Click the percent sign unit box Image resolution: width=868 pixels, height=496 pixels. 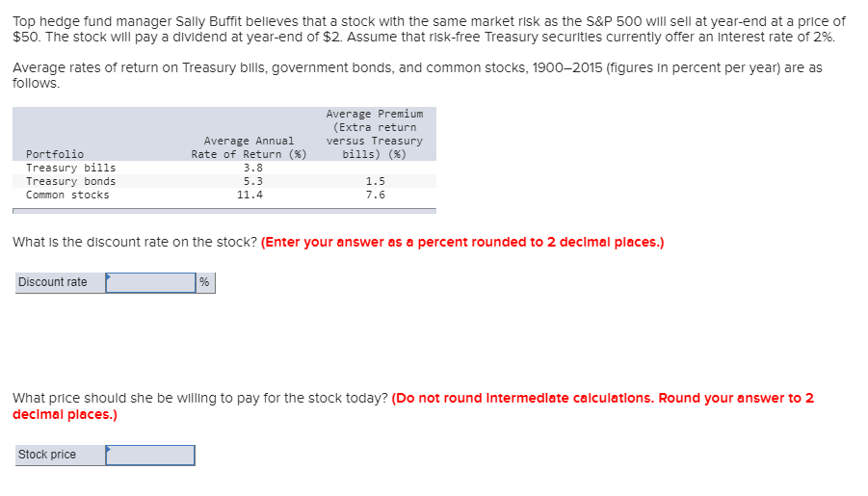click(x=205, y=282)
